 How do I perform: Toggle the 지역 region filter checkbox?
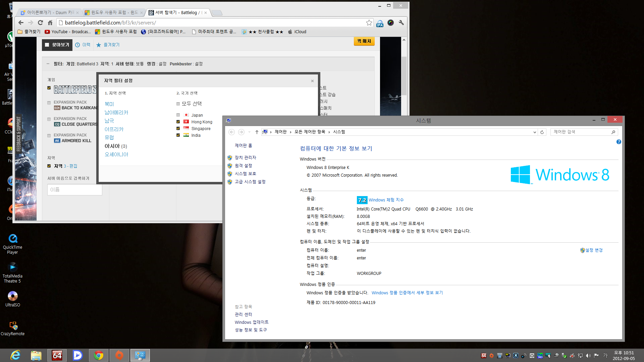pos(49,166)
